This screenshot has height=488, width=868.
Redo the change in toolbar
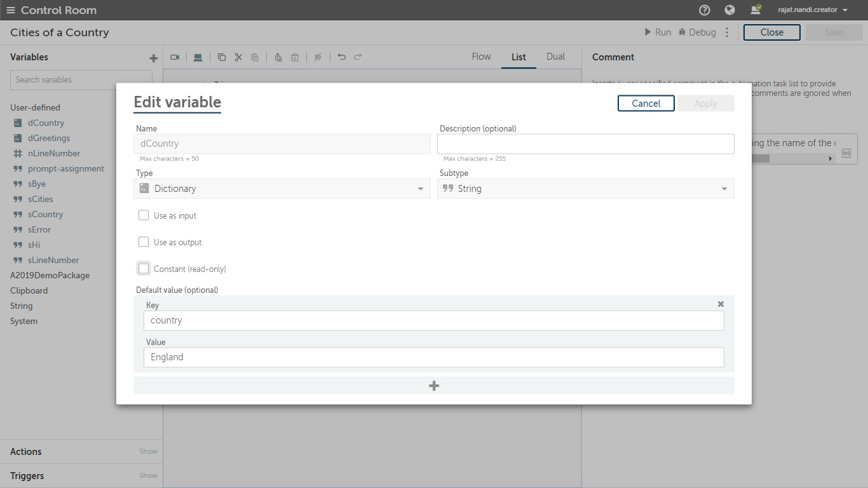[358, 57]
